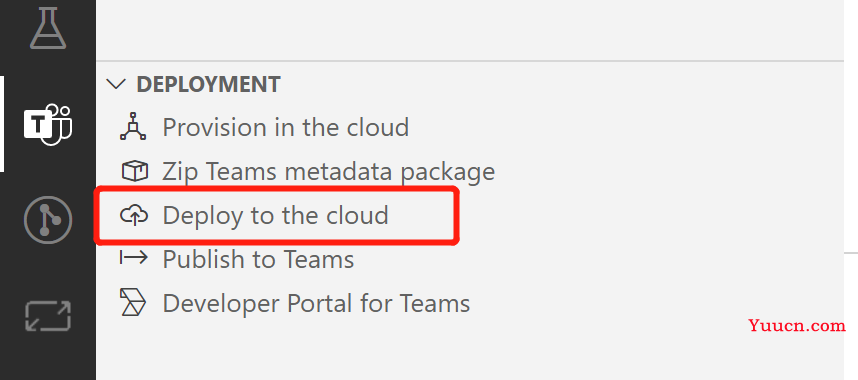858x380 pixels.
Task: Select Provision in the cloud
Action: point(286,127)
